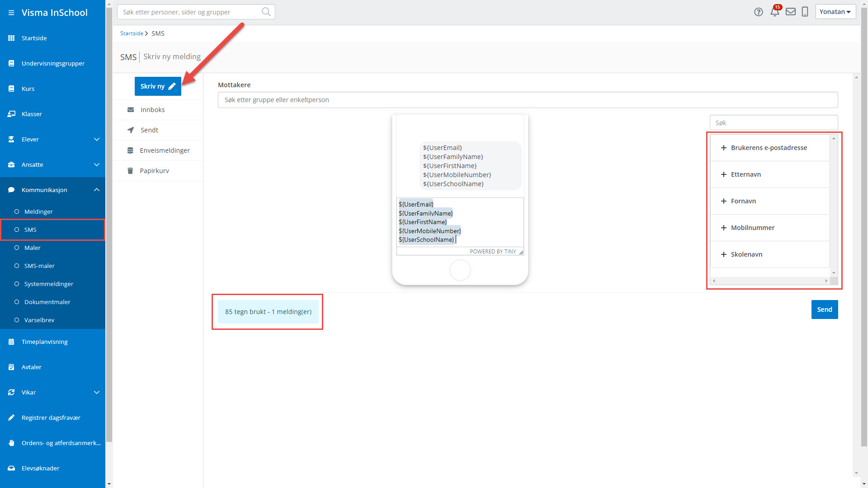Click the merge field list horizontal scrollbar
Screen dimensions: 868x488
coord(770,281)
